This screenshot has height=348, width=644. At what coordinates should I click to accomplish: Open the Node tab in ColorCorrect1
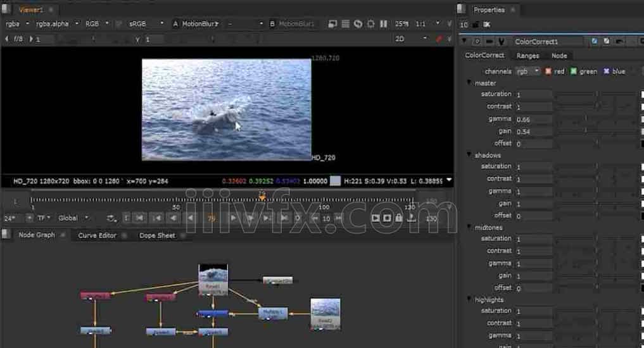(x=559, y=56)
